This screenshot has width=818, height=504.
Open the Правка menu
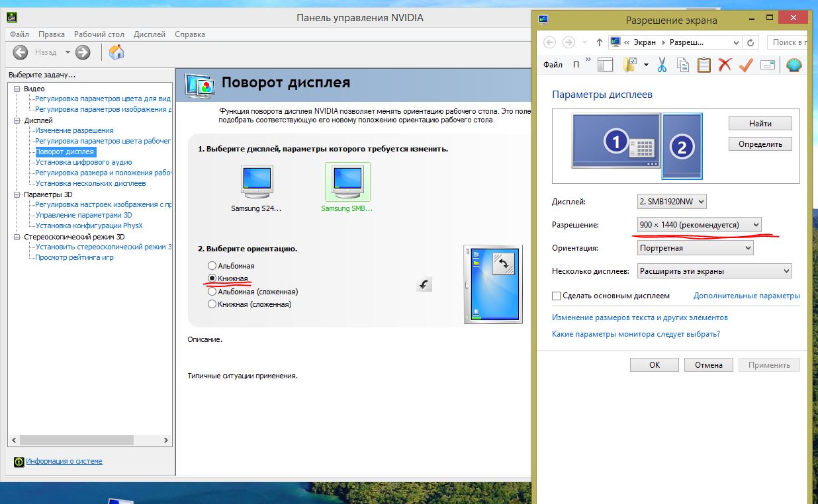point(52,34)
